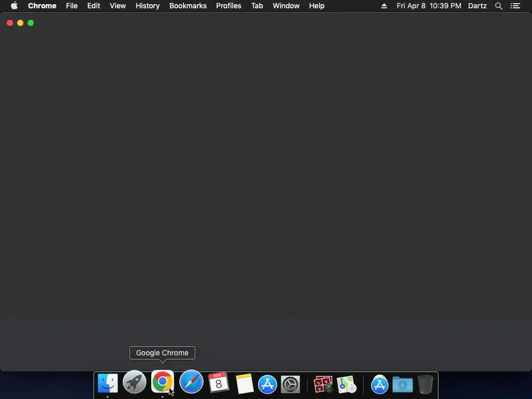
Task: Open Safari compass icon in dock
Action: pyautogui.click(x=191, y=382)
